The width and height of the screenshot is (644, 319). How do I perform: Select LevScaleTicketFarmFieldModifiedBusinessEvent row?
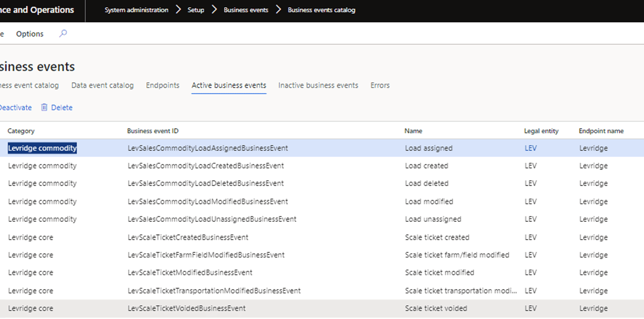click(x=322, y=255)
